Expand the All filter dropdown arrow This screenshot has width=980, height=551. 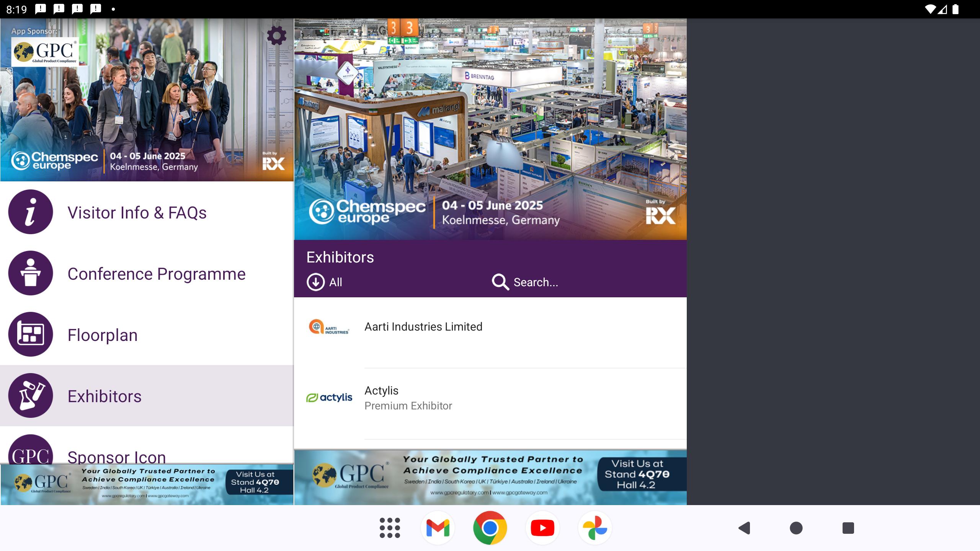(x=315, y=282)
